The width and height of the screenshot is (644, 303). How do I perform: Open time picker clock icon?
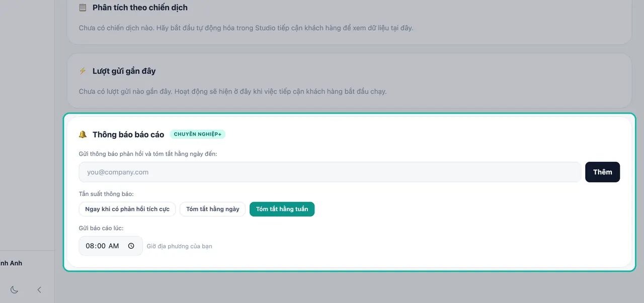[131, 246]
